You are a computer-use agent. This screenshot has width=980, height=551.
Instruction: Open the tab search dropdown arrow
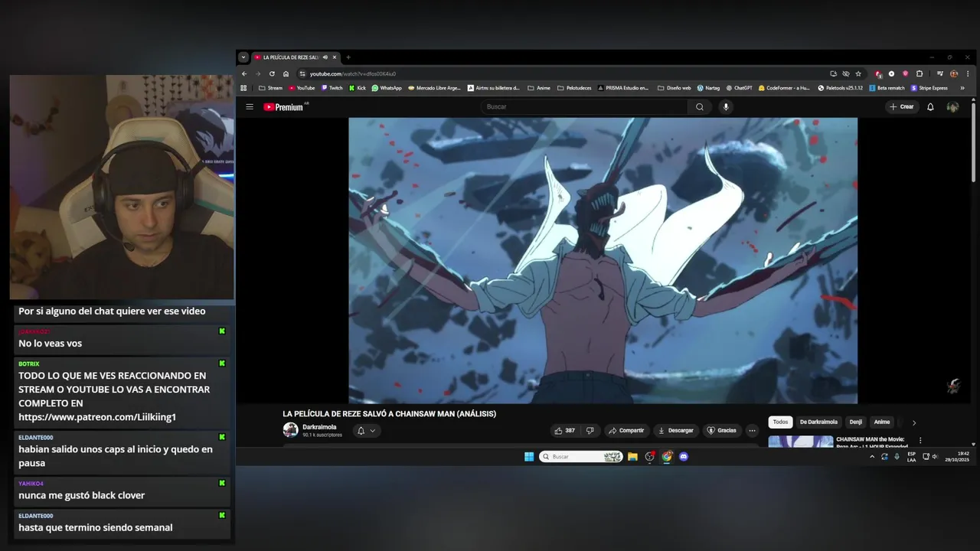pyautogui.click(x=243, y=57)
